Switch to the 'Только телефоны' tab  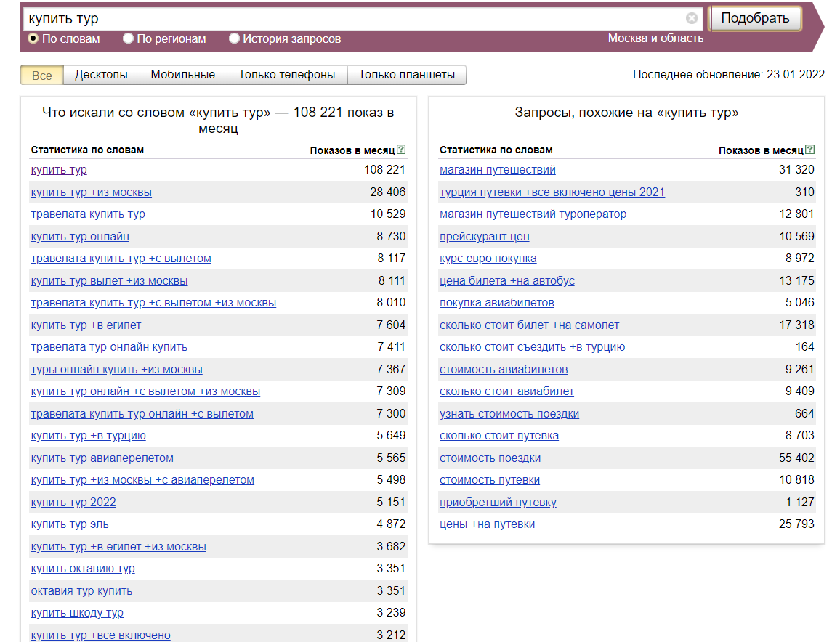tap(286, 74)
